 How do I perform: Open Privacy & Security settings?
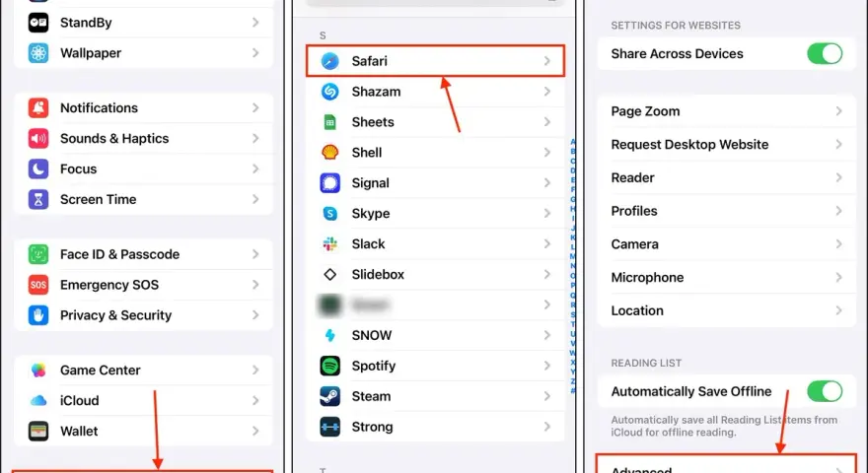point(143,315)
